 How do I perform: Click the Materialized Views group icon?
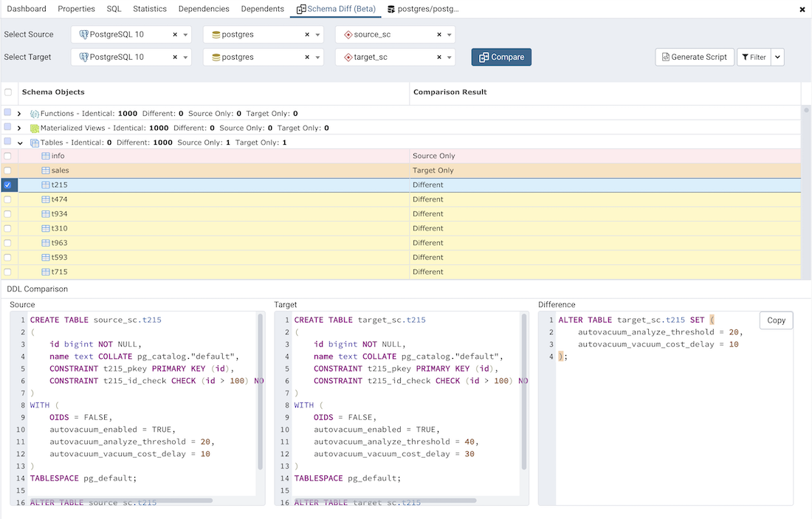point(35,128)
